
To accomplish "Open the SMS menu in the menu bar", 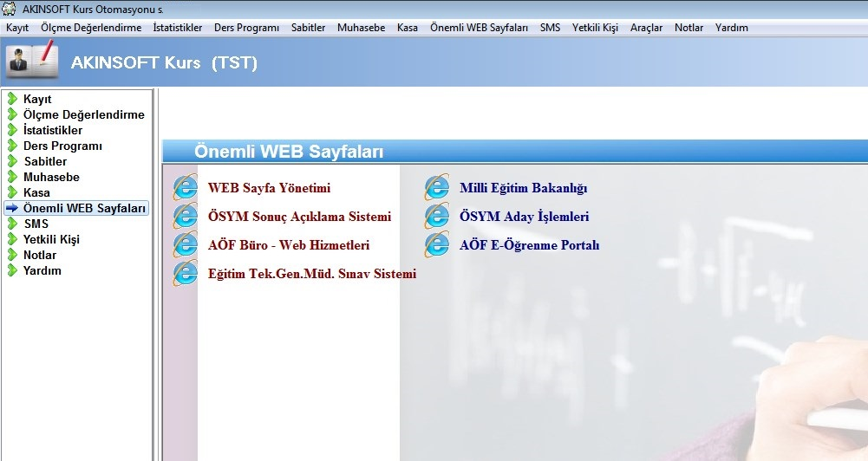I will (x=551, y=28).
